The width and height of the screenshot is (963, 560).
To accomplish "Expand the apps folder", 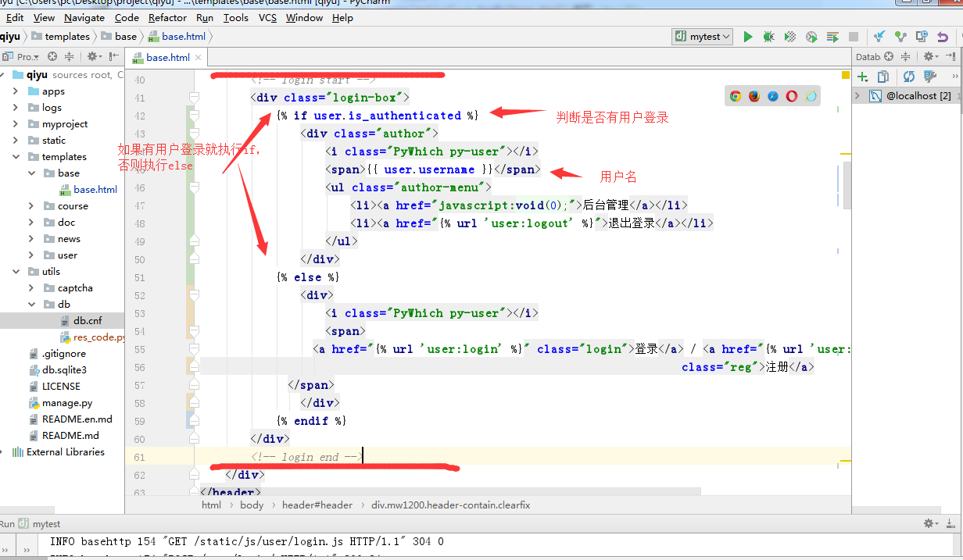I will [x=15, y=91].
